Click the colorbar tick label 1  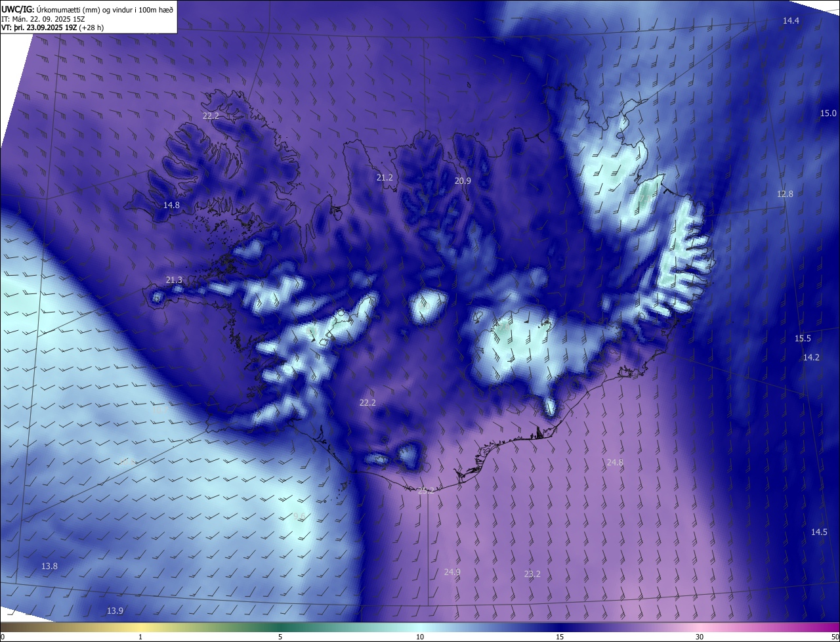(x=140, y=637)
